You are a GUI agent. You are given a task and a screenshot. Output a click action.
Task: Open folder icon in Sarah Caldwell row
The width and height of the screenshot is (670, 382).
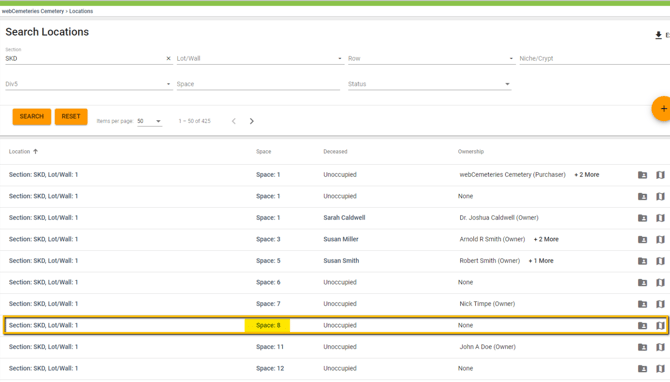point(642,218)
